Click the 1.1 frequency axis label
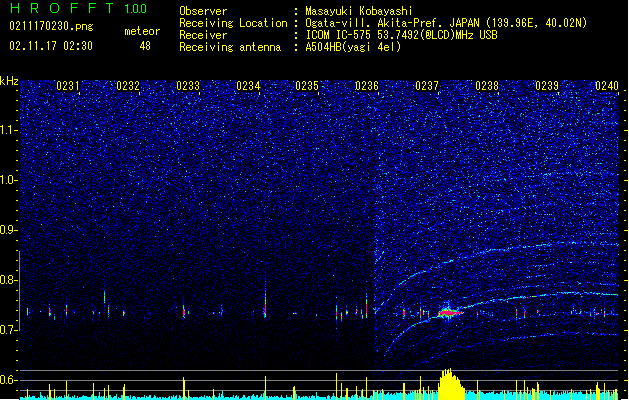Viewport: 629px width, 400px height. 8,130
